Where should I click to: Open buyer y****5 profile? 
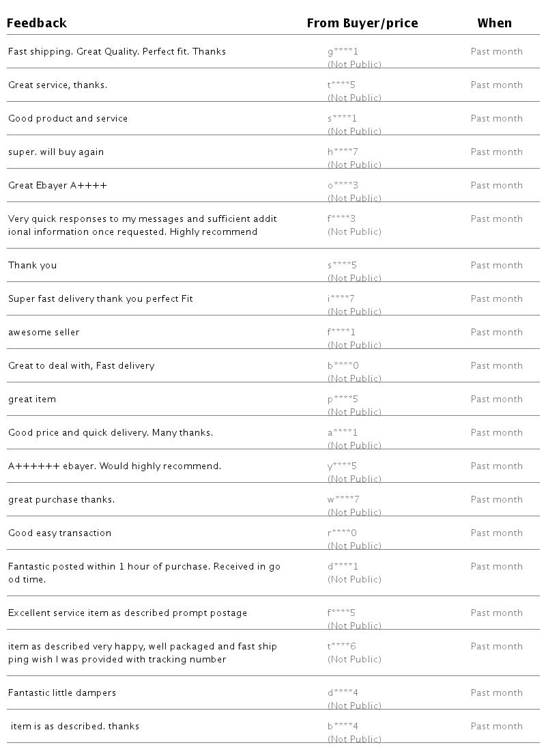tap(342, 466)
